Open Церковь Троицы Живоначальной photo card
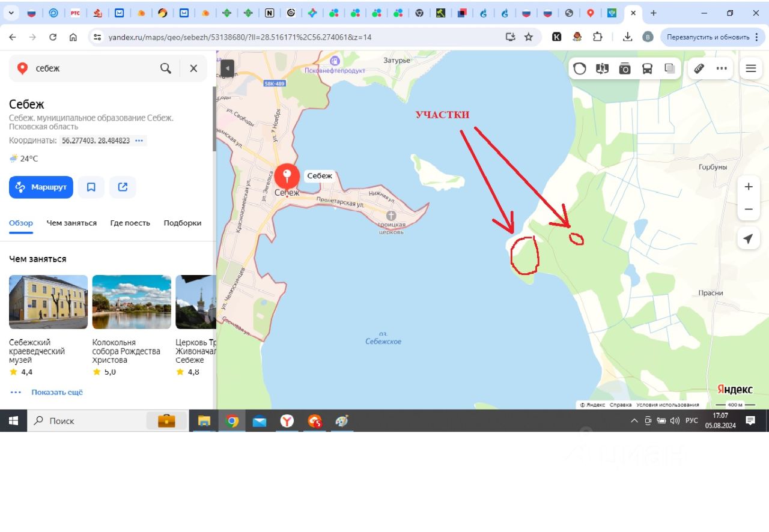 (x=195, y=302)
